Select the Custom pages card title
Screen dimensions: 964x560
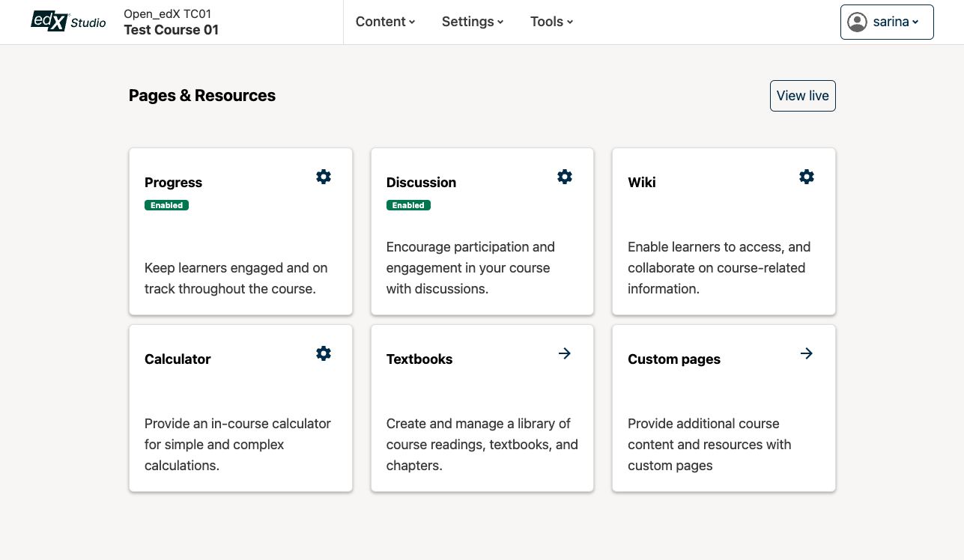[674, 359]
